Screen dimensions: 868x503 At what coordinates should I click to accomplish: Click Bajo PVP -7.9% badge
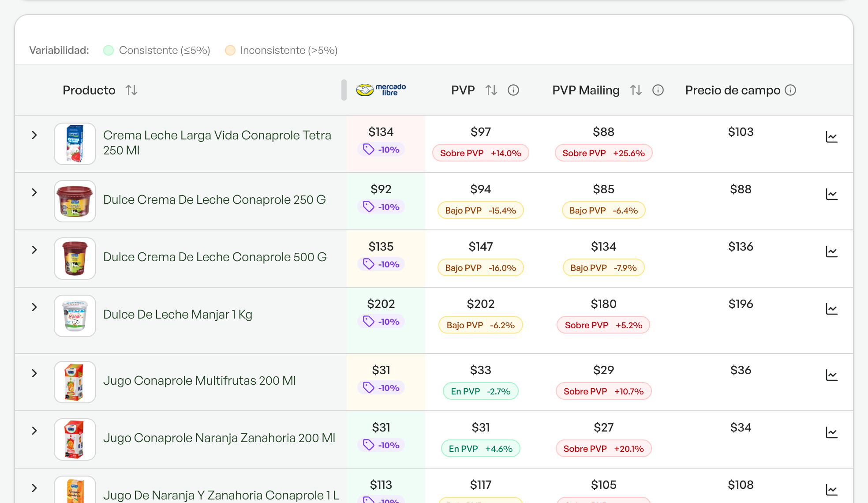tap(603, 268)
